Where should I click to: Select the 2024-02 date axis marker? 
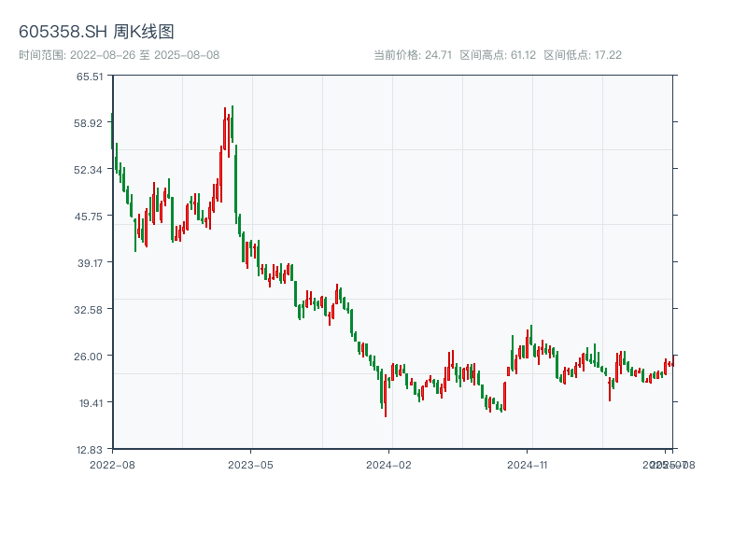click(x=388, y=464)
